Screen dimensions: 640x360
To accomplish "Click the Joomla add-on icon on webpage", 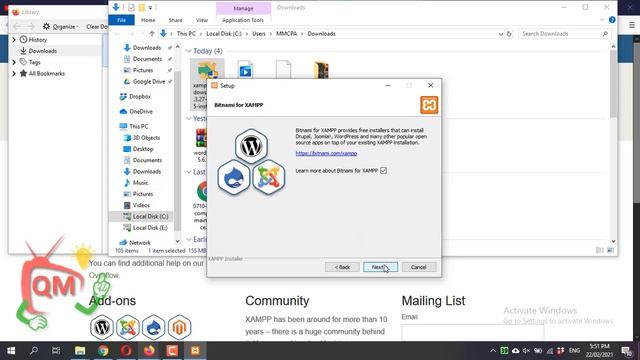I will (x=128, y=327).
